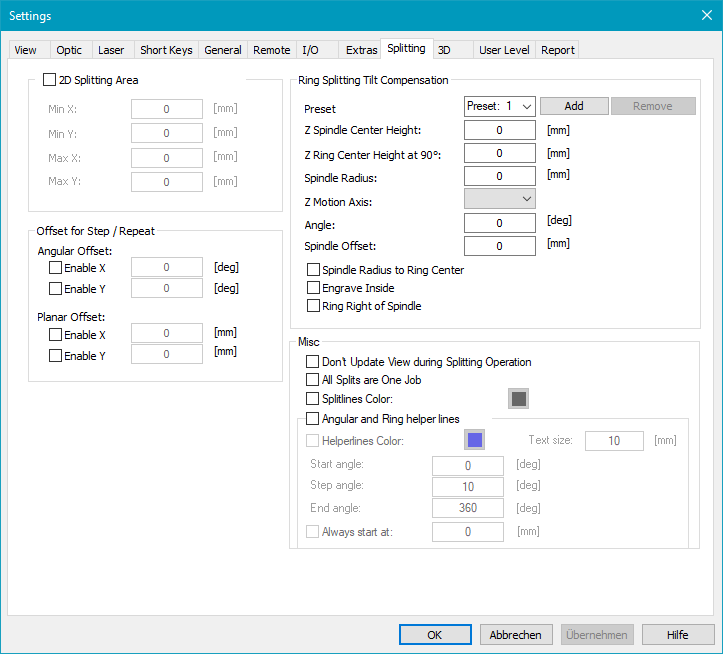Click the Splitlines Color swatch

point(518,399)
